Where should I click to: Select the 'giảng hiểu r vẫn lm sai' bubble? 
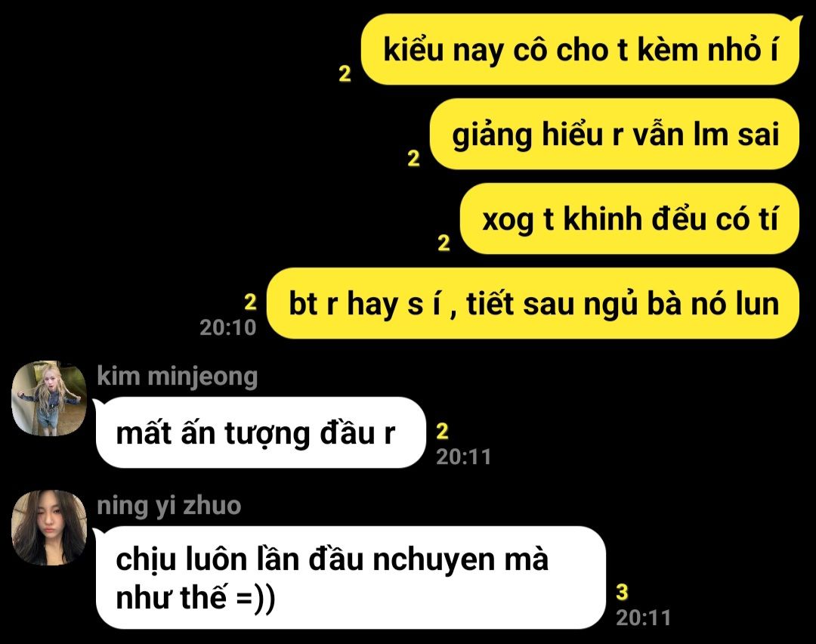[x=614, y=134]
